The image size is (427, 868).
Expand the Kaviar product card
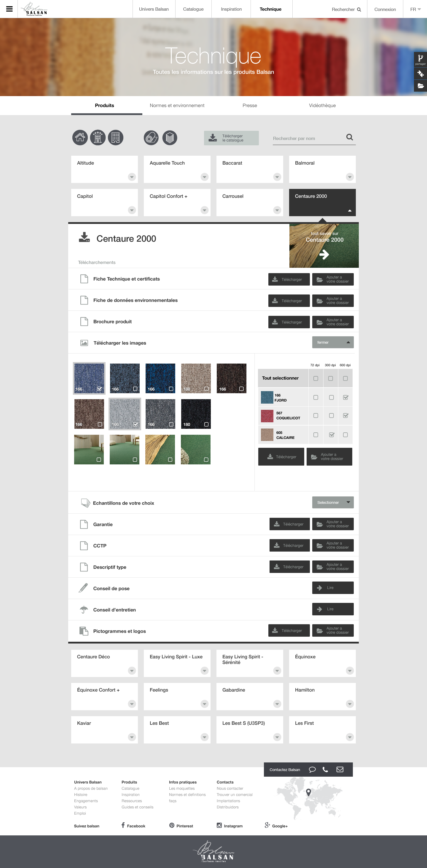(x=132, y=737)
